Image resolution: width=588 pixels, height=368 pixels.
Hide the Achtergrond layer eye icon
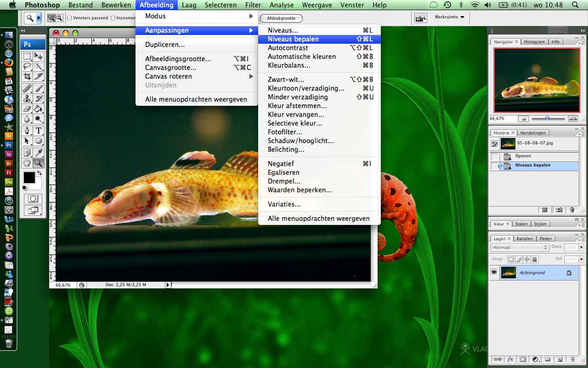[x=494, y=272]
